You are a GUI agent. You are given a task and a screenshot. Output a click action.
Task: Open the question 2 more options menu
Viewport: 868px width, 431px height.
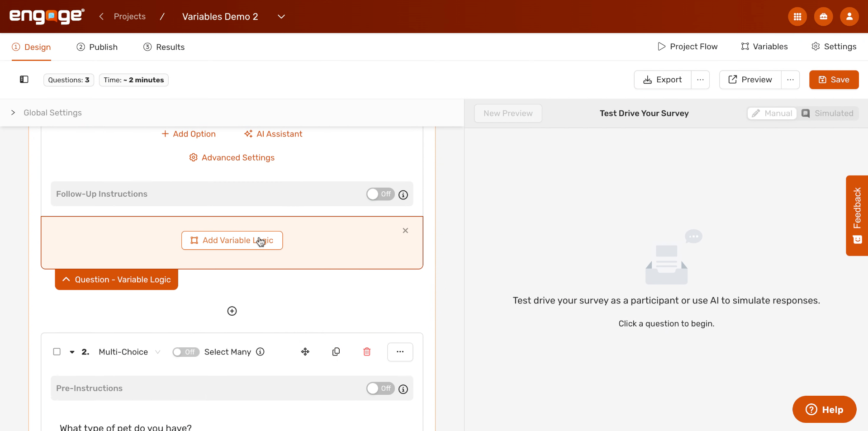(400, 352)
